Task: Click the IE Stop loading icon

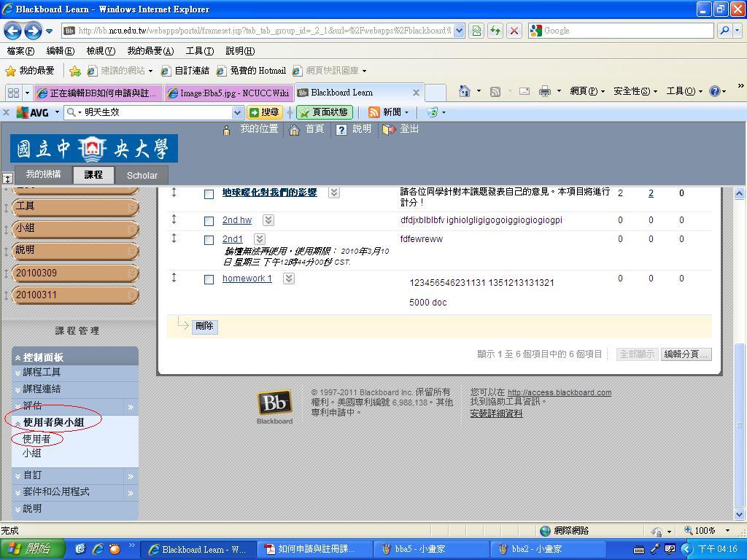Action: (514, 31)
